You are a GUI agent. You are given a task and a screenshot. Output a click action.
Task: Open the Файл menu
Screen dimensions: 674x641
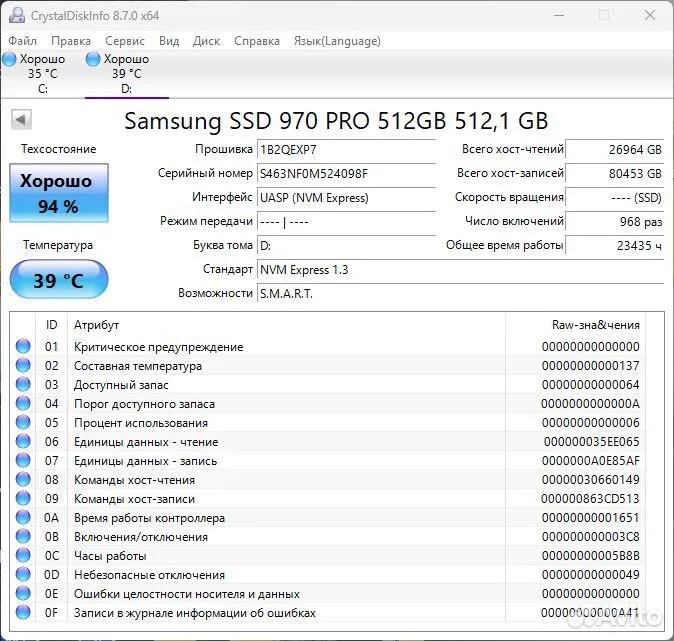[x=22, y=41]
